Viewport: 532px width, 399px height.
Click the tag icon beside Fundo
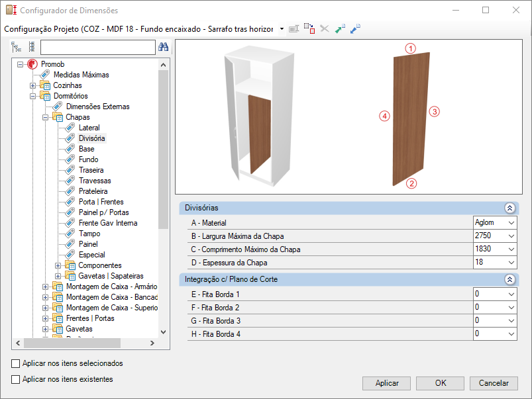[x=70, y=159]
